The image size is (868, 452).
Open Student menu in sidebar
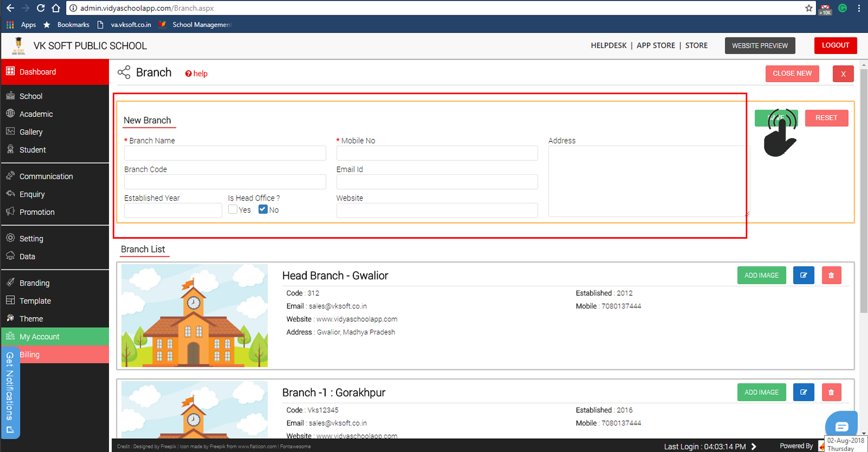[55, 150]
